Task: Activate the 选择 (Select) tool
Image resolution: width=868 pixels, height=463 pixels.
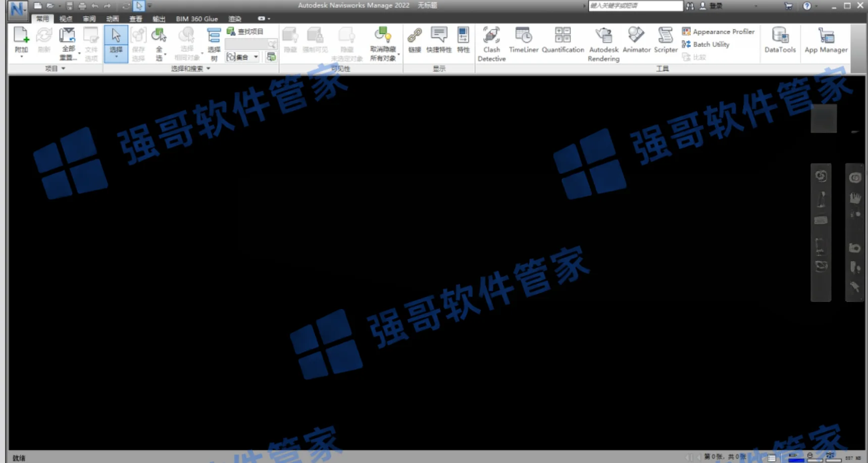Action: (116, 43)
